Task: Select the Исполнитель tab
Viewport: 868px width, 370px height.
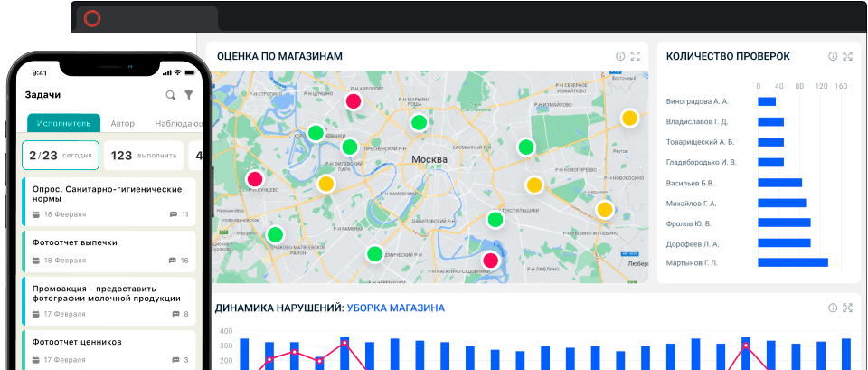Action: [63, 123]
